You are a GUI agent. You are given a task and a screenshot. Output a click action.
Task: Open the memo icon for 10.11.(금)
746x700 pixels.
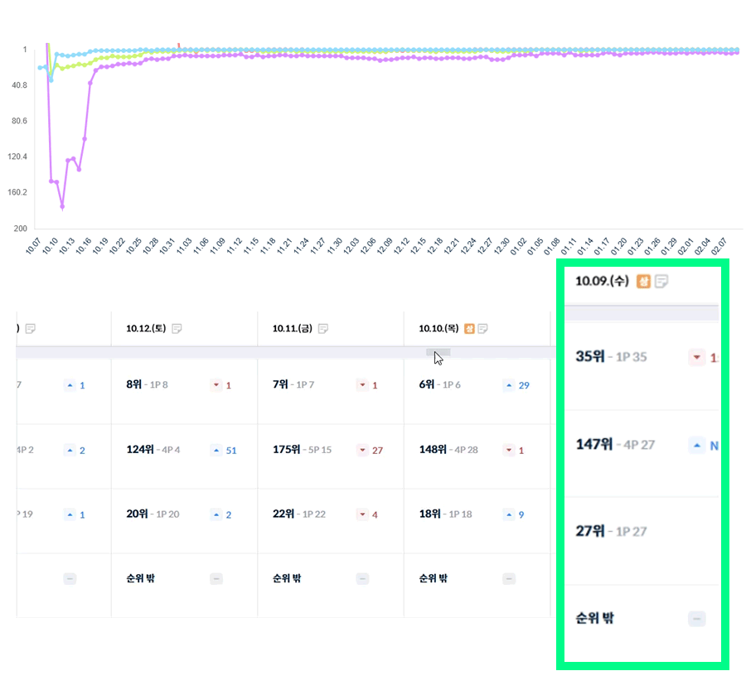tap(323, 329)
